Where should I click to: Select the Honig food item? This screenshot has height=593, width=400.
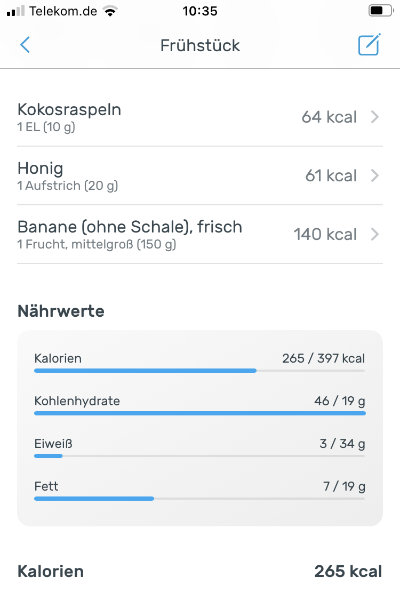[200, 176]
